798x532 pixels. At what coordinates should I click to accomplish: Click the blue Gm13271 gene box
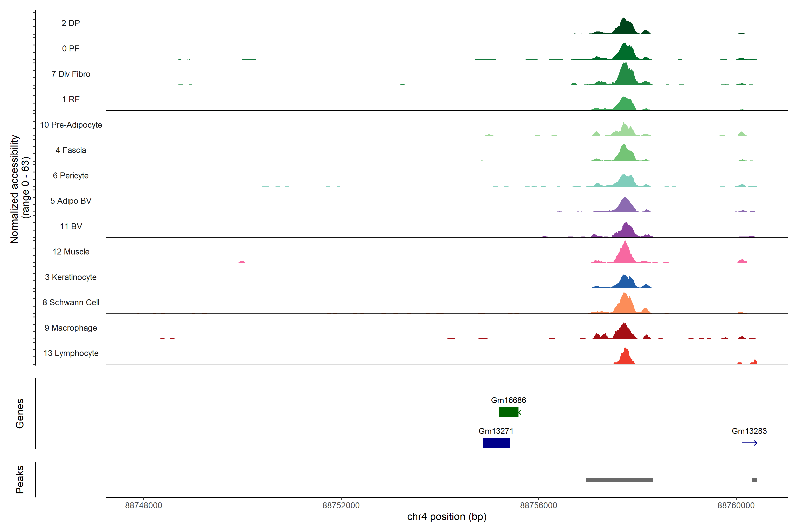click(x=496, y=443)
